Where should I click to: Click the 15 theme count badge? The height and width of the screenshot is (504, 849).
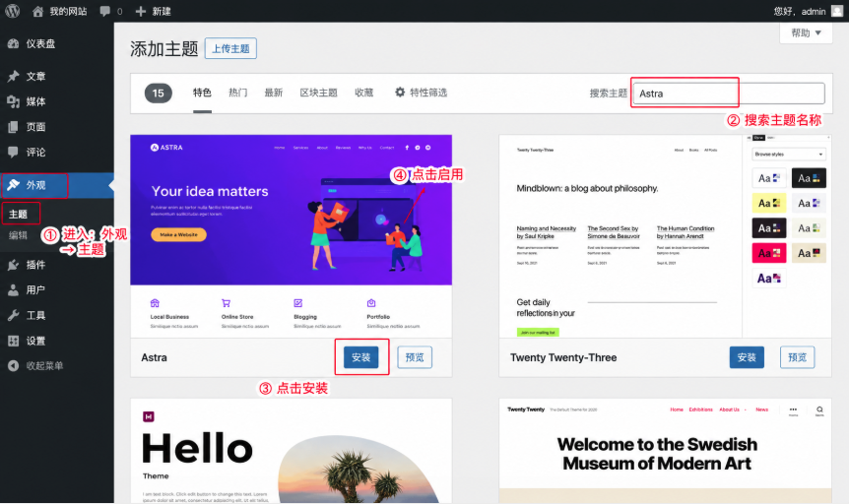[x=159, y=94]
